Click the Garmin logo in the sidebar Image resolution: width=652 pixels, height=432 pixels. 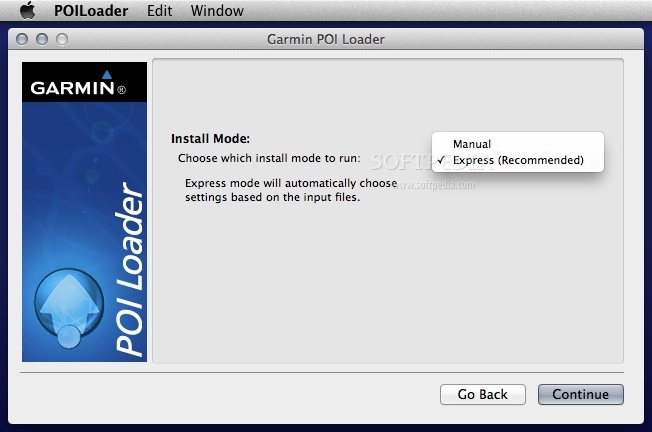click(78, 87)
